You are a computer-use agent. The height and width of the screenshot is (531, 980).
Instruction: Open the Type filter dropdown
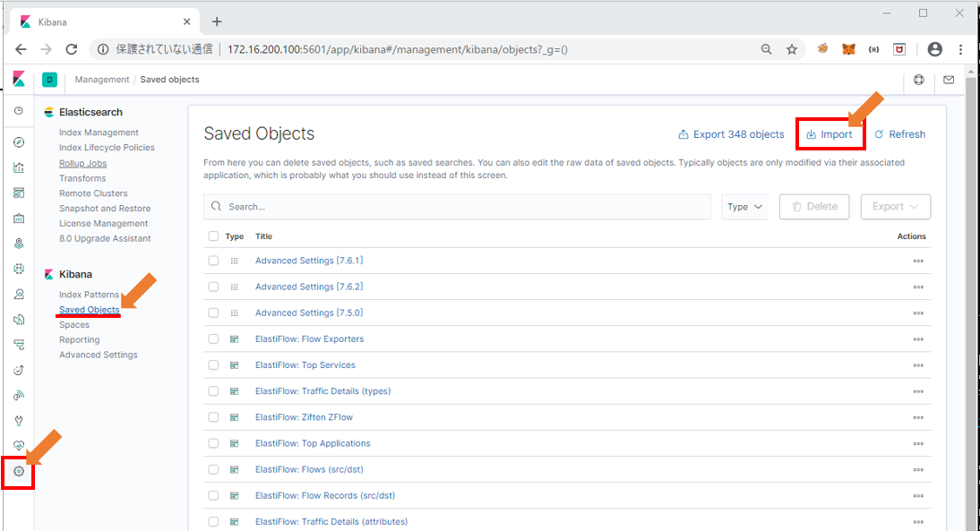(745, 207)
